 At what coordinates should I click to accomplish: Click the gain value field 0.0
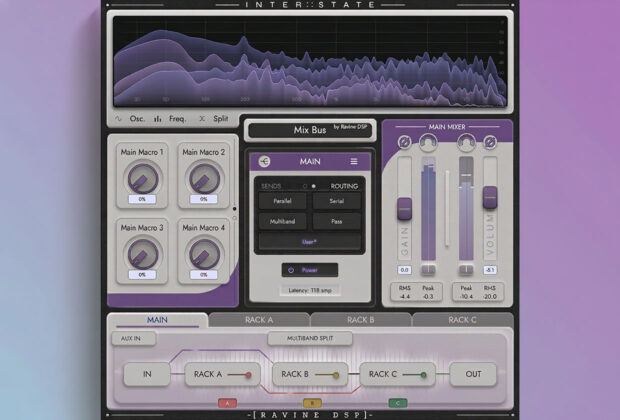(404, 270)
